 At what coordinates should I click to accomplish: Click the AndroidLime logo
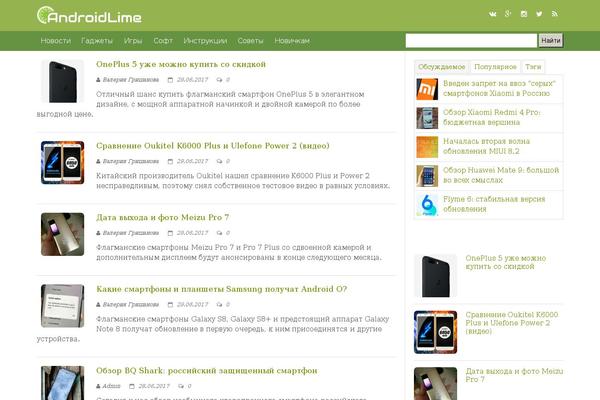pos(89,15)
